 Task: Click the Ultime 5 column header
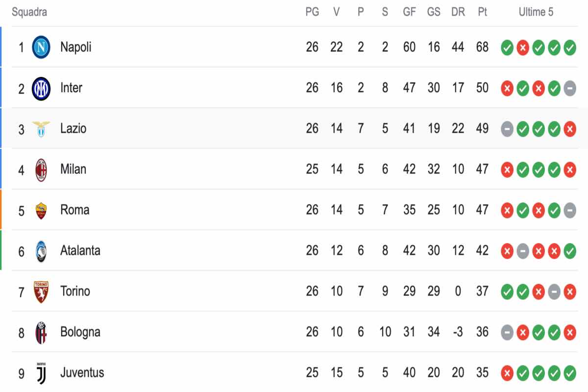click(x=536, y=12)
